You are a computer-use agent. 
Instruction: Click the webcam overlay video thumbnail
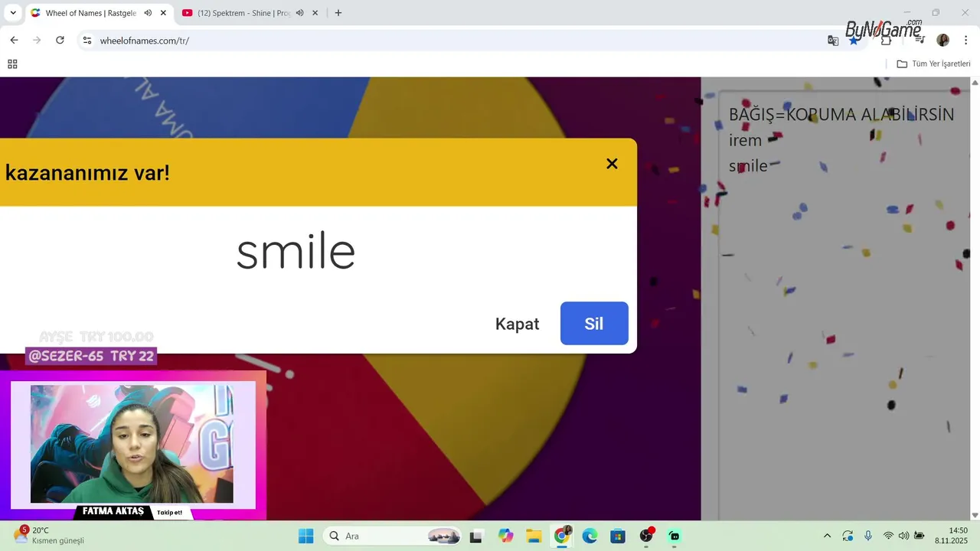click(x=132, y=444)
